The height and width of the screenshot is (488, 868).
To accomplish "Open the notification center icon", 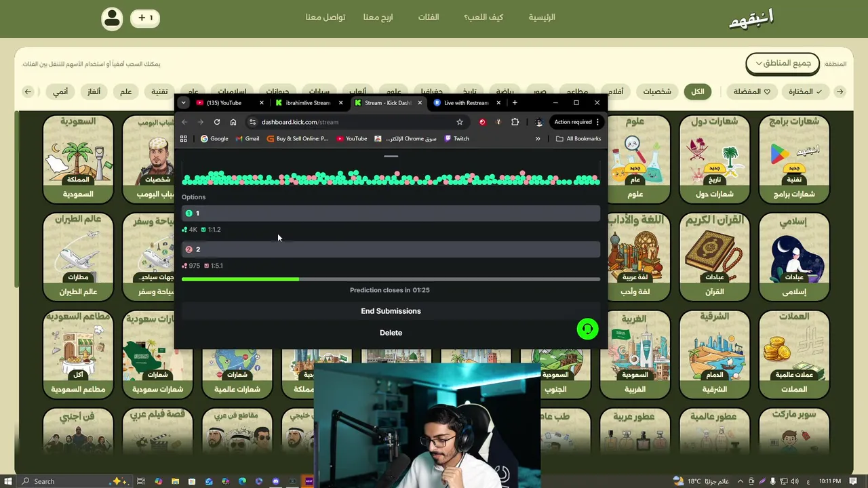I will pyautogui.click(x=852, y=481).
